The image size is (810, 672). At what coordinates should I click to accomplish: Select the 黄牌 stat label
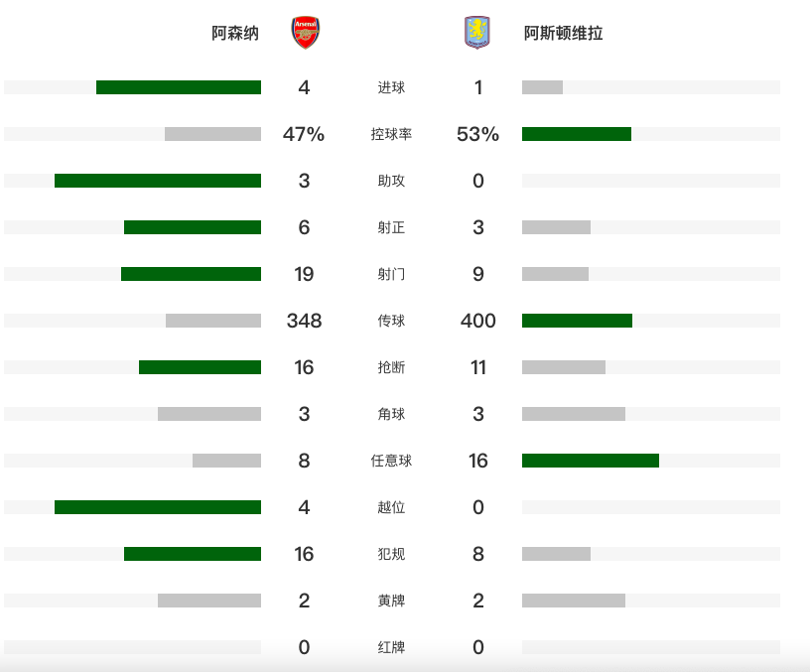point(391,601)
